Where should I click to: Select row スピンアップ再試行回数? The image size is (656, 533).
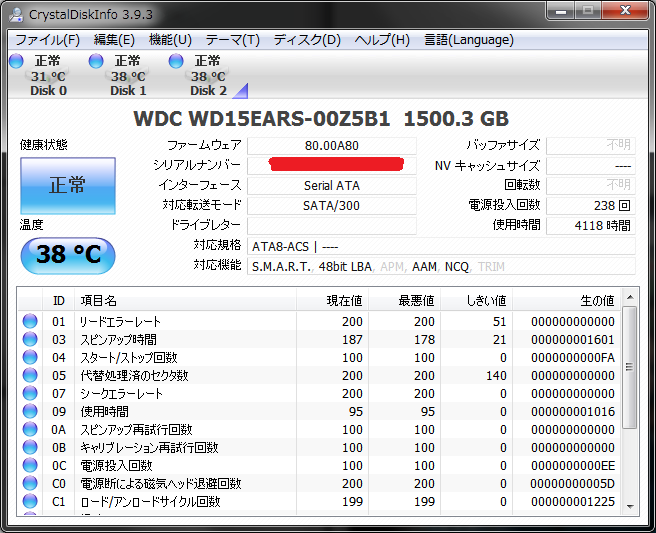pos(319,429)
